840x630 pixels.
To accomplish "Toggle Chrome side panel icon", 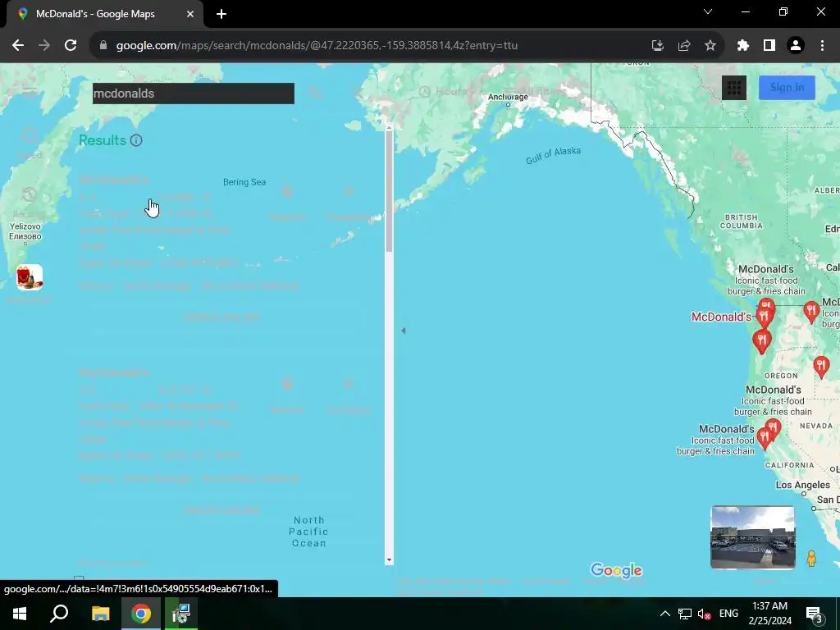I will [x=769, y=46].
